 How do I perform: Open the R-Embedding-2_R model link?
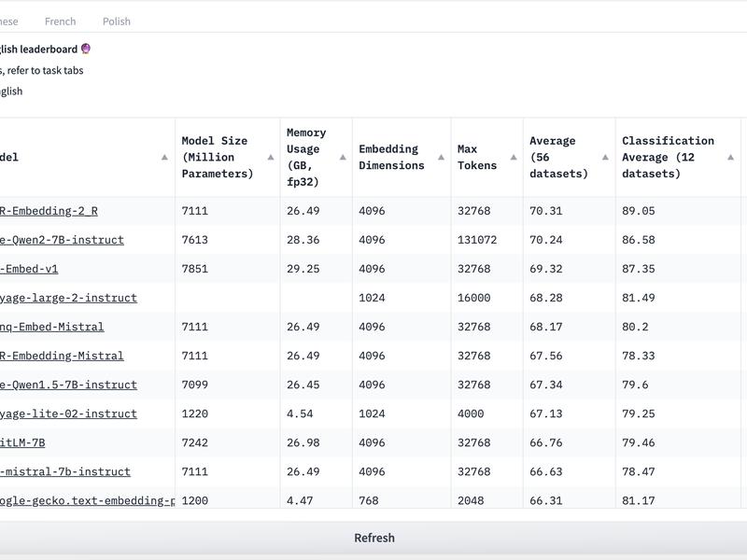49,211
